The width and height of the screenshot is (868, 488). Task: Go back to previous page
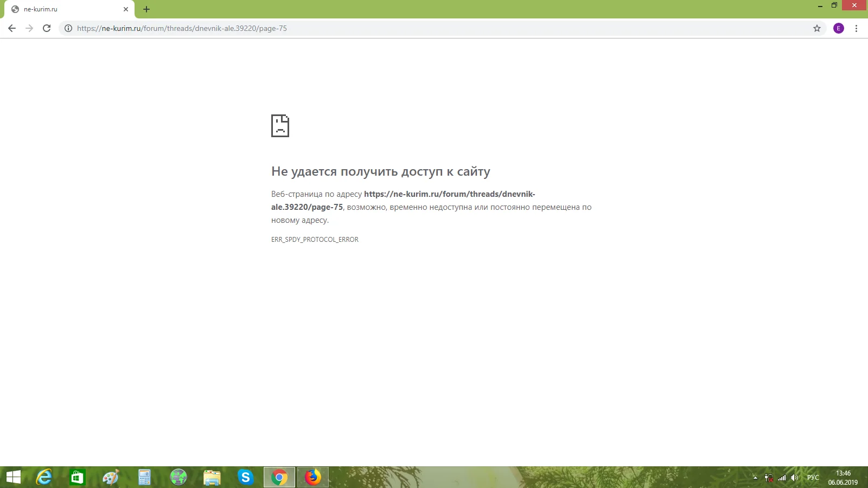(12, 28)
